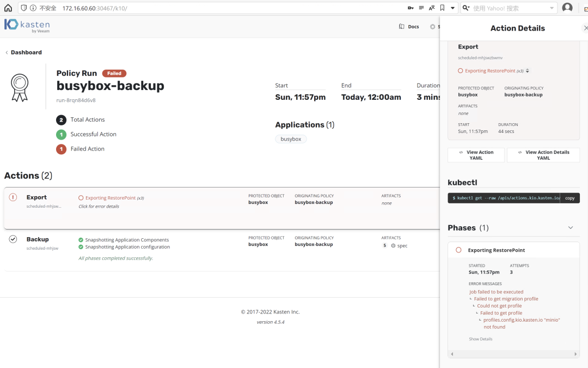
Task: Click the Kasten logo
Action: [27, 26]
